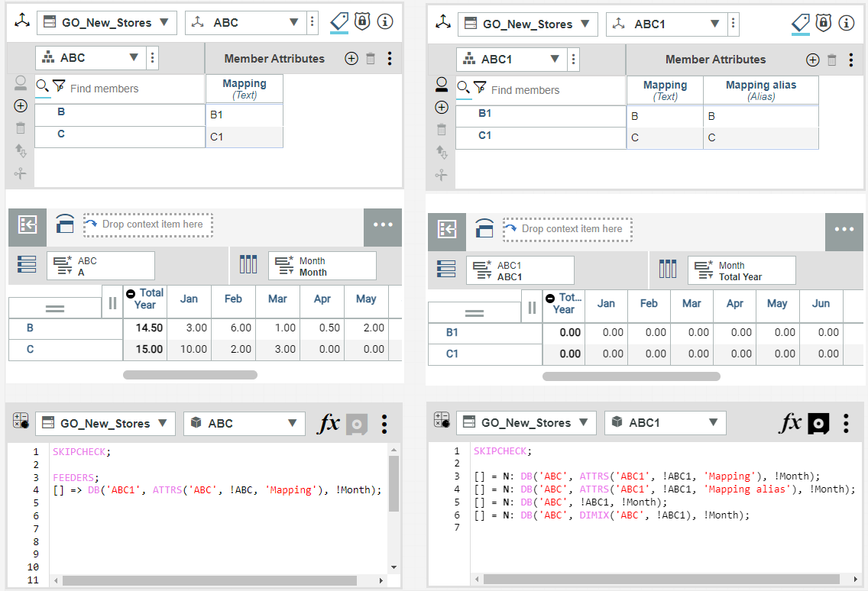Click the filter icon beside Find members in ABC

click(x=59, y=87)
